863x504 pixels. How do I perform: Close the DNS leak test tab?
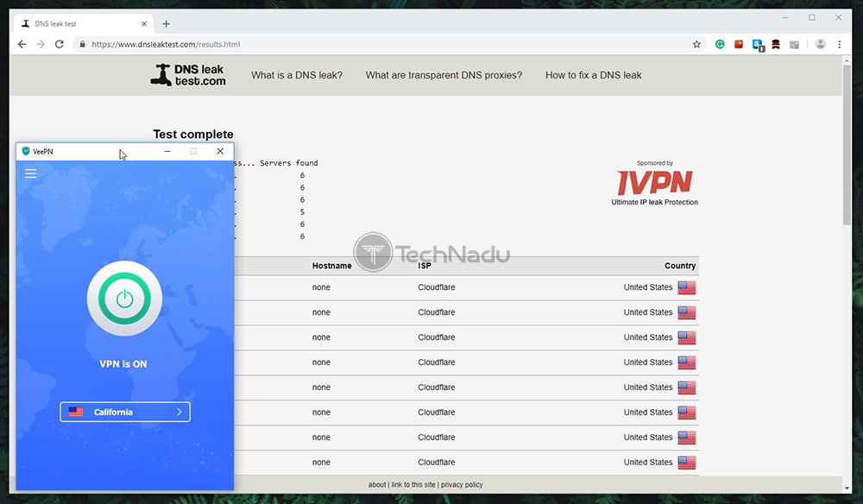[144, 23]
